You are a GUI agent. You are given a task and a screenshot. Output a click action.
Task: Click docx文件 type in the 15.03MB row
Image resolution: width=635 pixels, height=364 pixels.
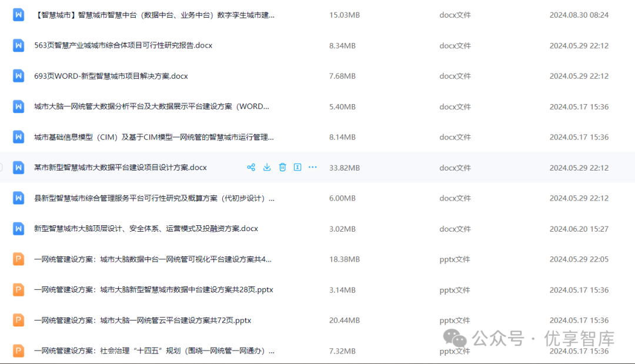pos(455,15)
